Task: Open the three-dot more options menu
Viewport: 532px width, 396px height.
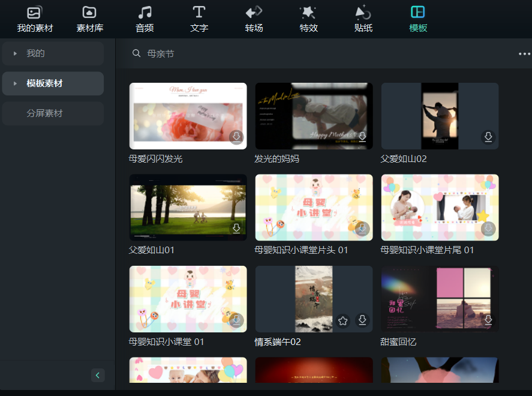Action: (x=524, y=54)
